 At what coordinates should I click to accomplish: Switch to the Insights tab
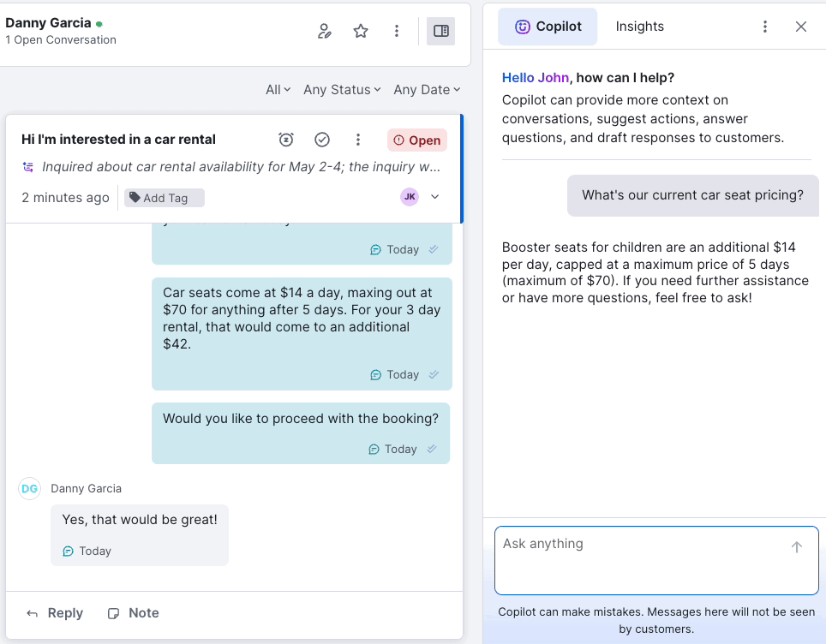[x=639, y=27]
